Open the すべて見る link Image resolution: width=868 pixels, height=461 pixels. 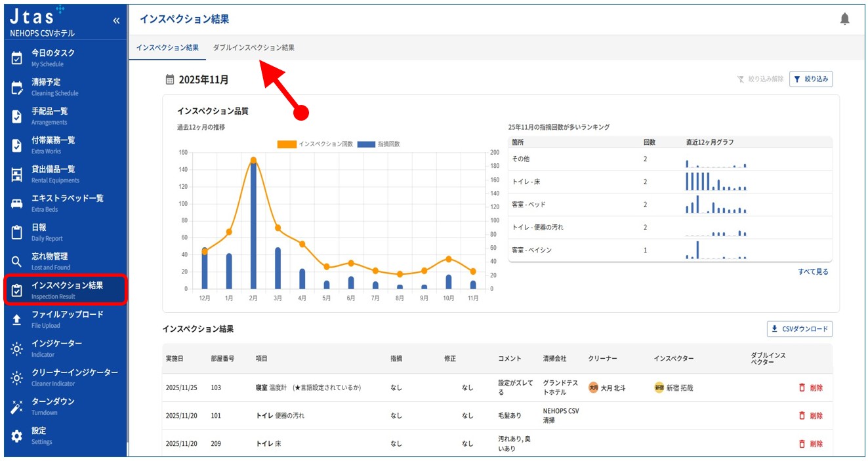pyautogui.click(x=813, y=271)
